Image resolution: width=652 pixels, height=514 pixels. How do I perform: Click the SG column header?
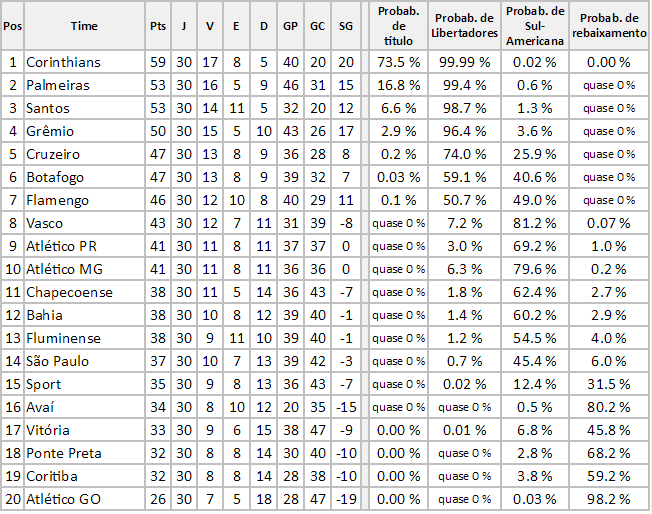[346, 26]
